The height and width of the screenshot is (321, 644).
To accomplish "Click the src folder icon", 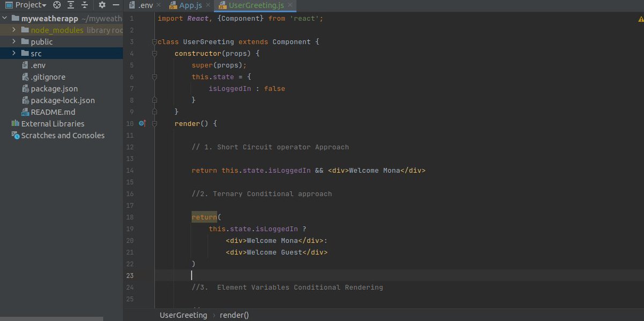I will (25, 54).
